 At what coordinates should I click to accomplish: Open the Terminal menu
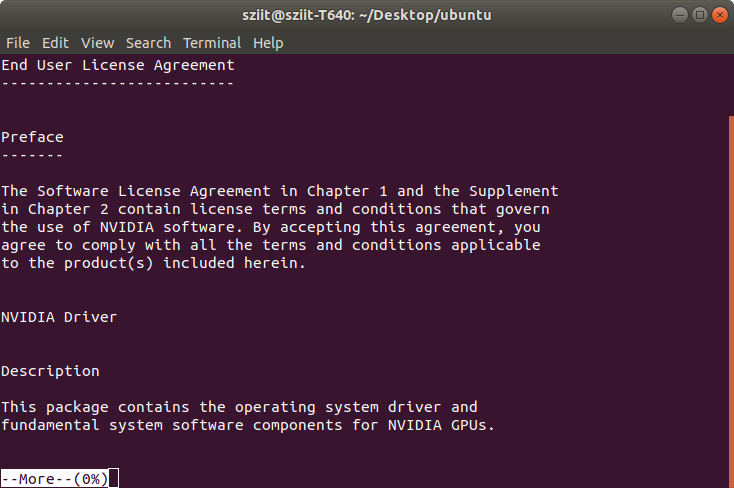(212, 43)
